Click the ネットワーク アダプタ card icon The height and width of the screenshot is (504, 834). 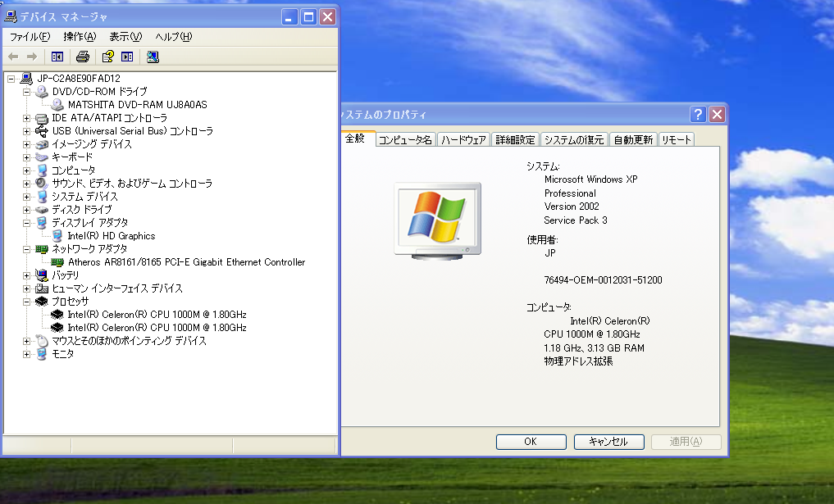coord(42,249)
